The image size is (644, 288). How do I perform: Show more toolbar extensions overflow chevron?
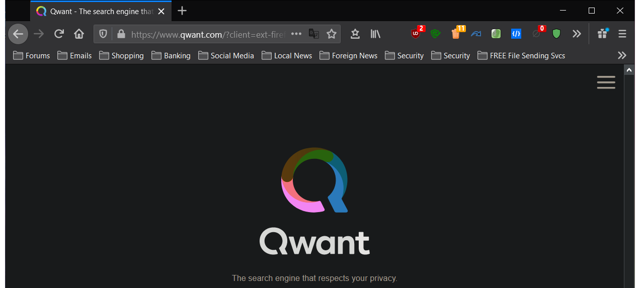click(x=577, y=34)
